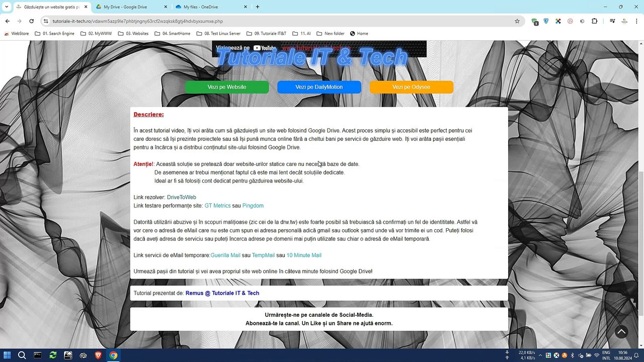Open the 11. AI bookmark folder

tap(301, 34)
